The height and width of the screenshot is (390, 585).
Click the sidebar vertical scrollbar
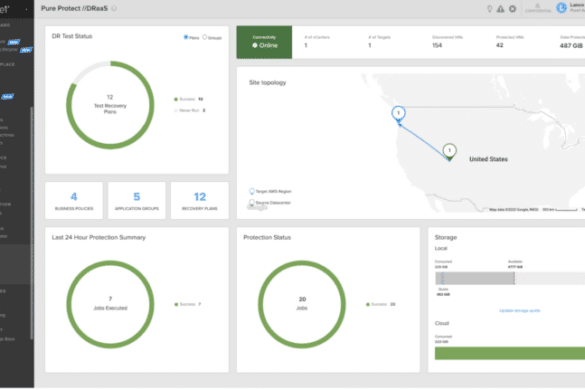point(32,223)
